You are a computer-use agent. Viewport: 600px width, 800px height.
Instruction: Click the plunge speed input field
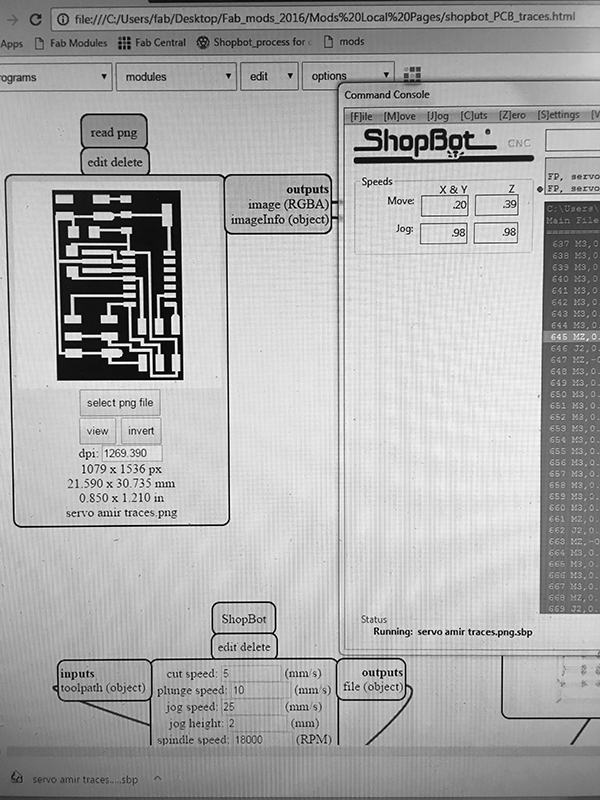coord(261,690)
